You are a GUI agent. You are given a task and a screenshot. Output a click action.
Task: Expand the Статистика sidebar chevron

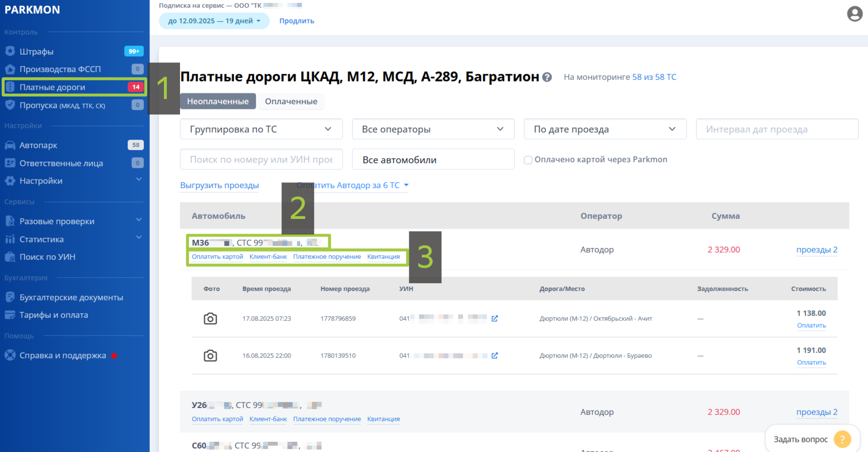click(139, 237)
